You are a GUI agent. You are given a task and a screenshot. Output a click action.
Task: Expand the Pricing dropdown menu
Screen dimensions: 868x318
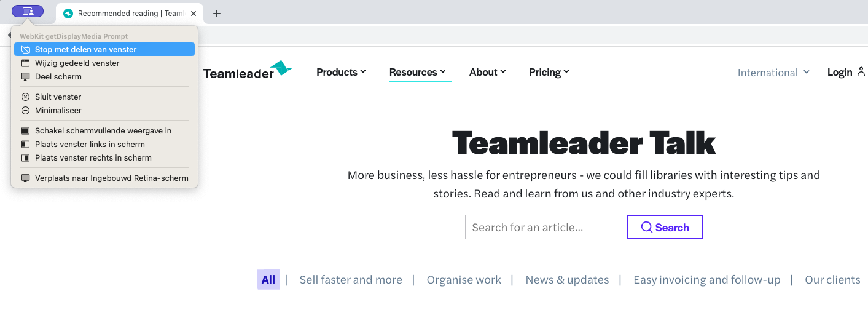(549, 72)
